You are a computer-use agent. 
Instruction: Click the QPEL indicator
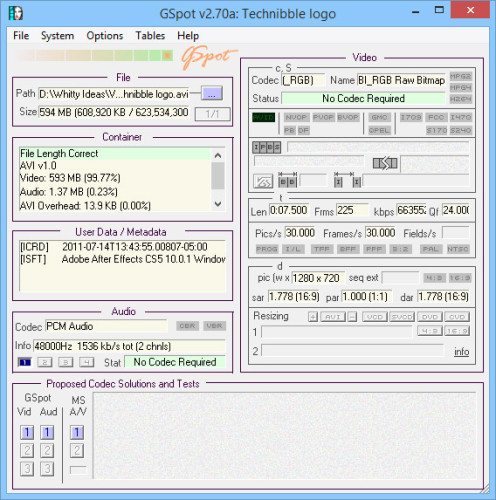[x=379, y=130]
